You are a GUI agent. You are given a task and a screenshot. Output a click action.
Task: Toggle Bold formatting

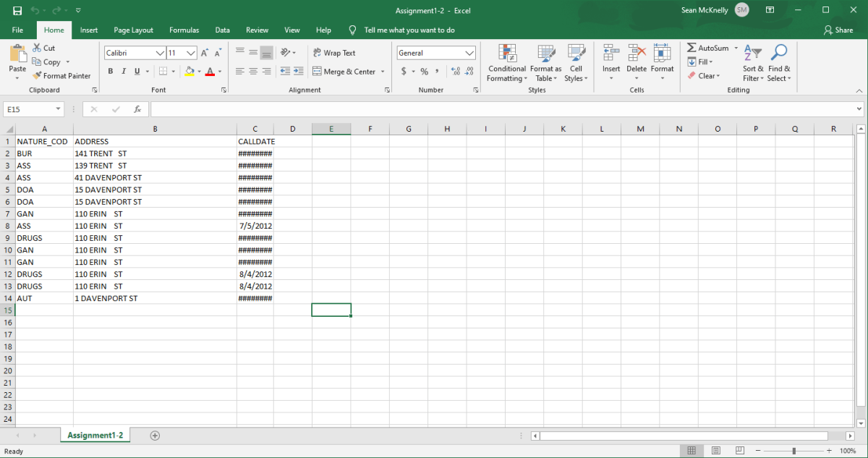(x=111, y=71)
